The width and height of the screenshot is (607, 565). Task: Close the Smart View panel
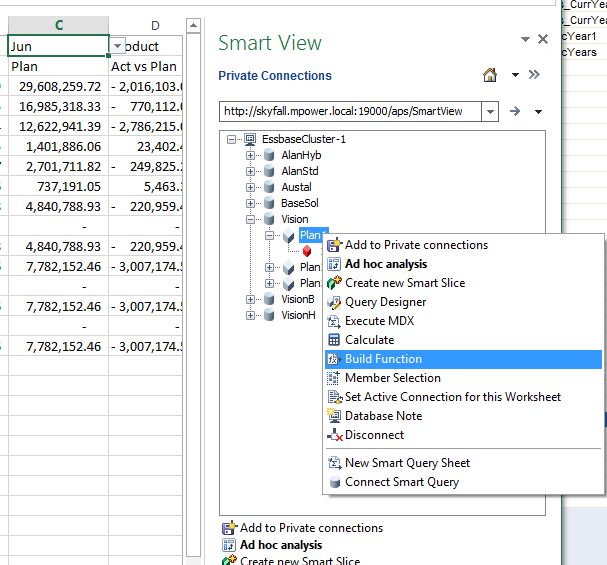(x=543, y=39)
